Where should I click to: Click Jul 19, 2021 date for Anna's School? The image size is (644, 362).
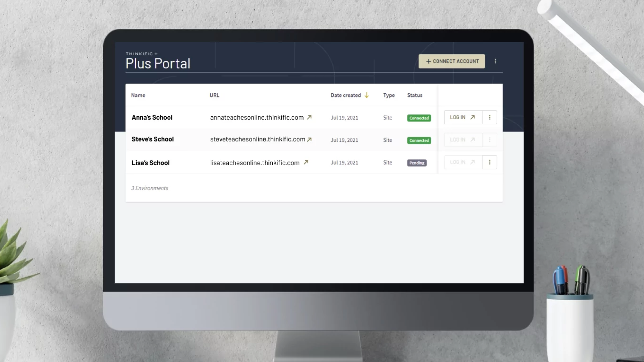344,118
